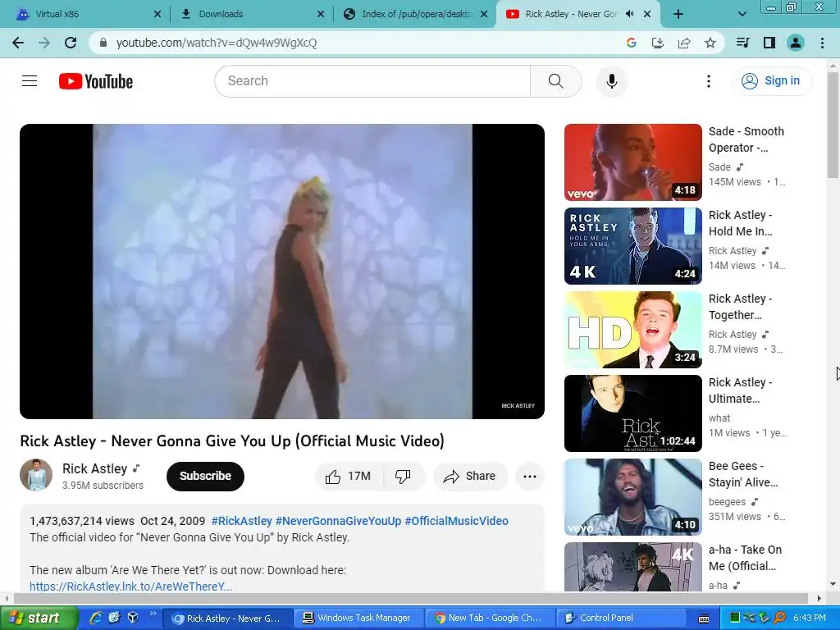This screenshot has width=840, height=630.
Task: Open RickAstley.lnk.to album link
Action: point(130,586)
